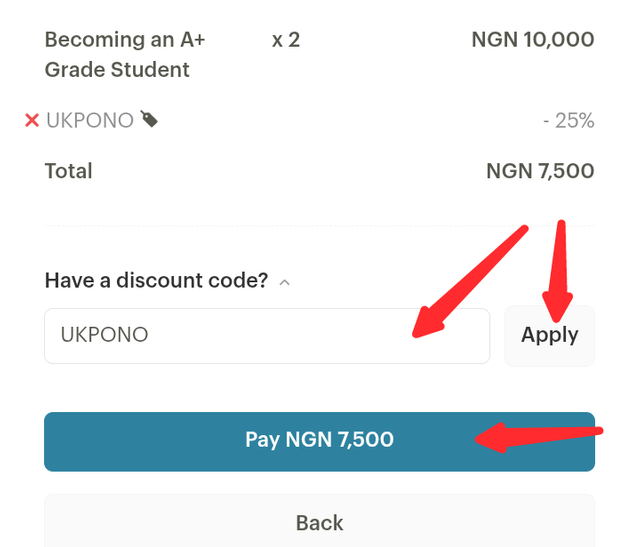
Task: Go back using the Back button
Action: [319, 522]
